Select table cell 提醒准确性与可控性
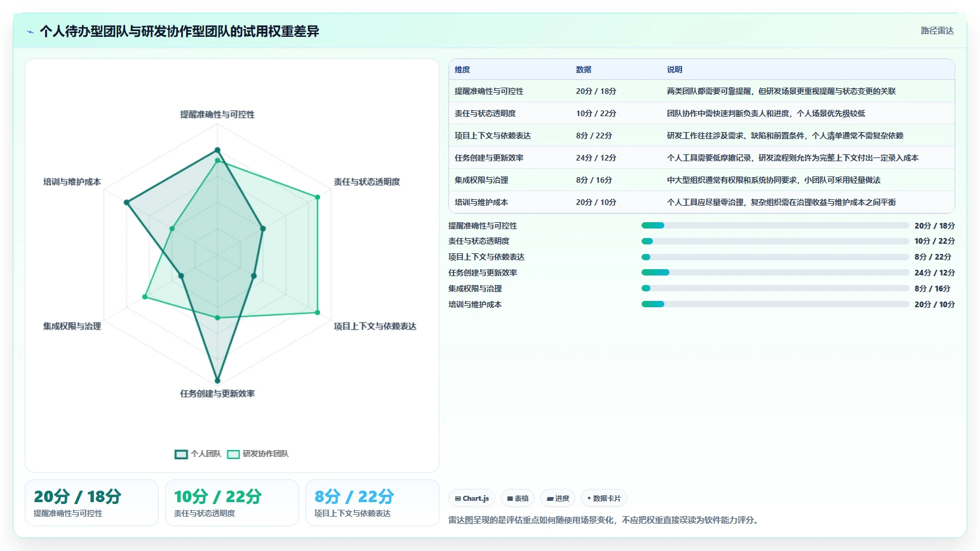The height and width of the screenshot is (551, 980). pos(489,91)
